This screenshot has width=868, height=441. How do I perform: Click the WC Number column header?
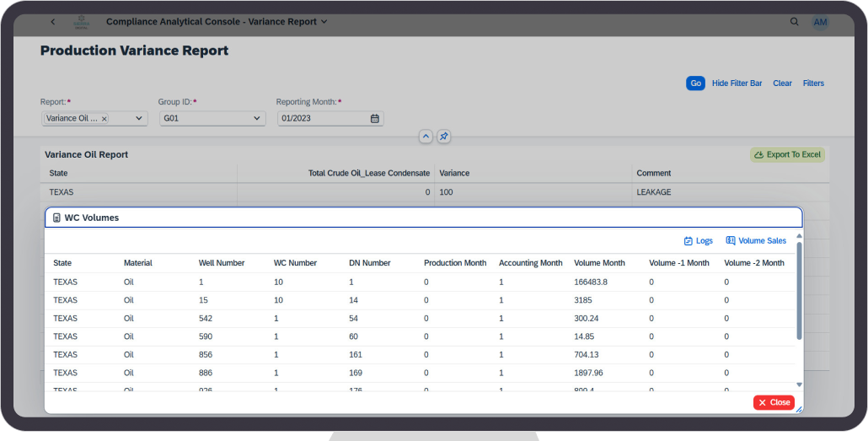coord(295,263)
